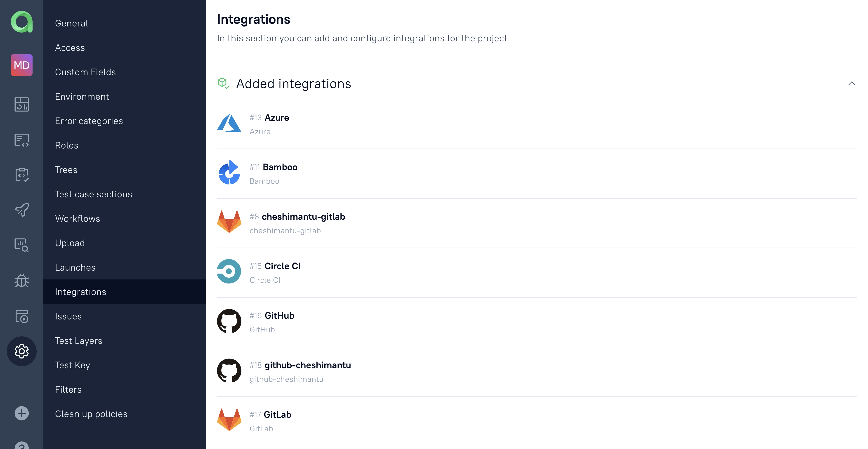868x449 pixels.
Task: Select the Custom Fields menu item
Action: point(85,72)
